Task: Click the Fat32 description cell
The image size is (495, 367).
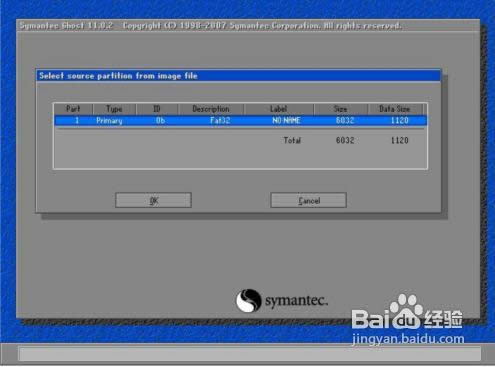Action: [220, 120]
